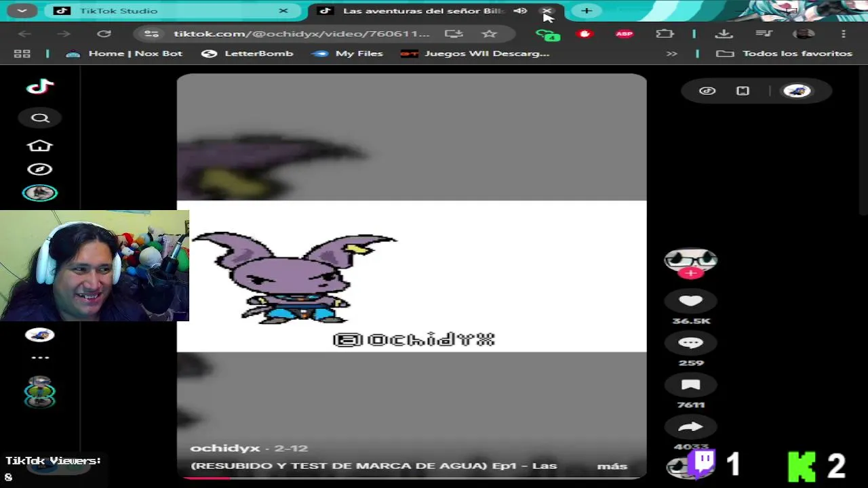Screen dimensions: 868x488
Task: Mute the tab via the speaker icon
Action: 520,11
